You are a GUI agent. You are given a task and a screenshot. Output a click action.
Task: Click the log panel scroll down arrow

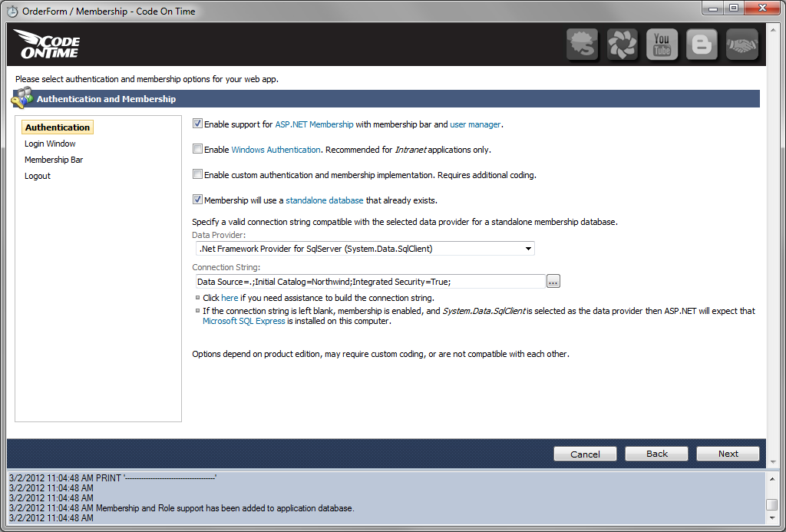pos(772,518)
